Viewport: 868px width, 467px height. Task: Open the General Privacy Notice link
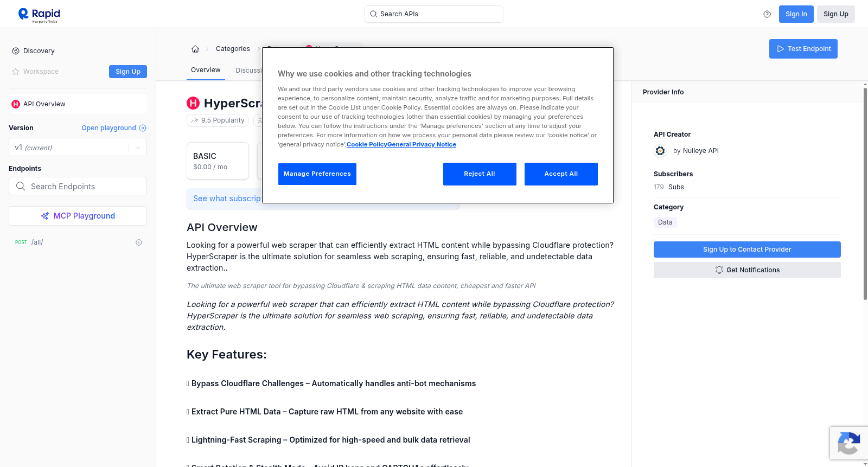pos(422,144)
